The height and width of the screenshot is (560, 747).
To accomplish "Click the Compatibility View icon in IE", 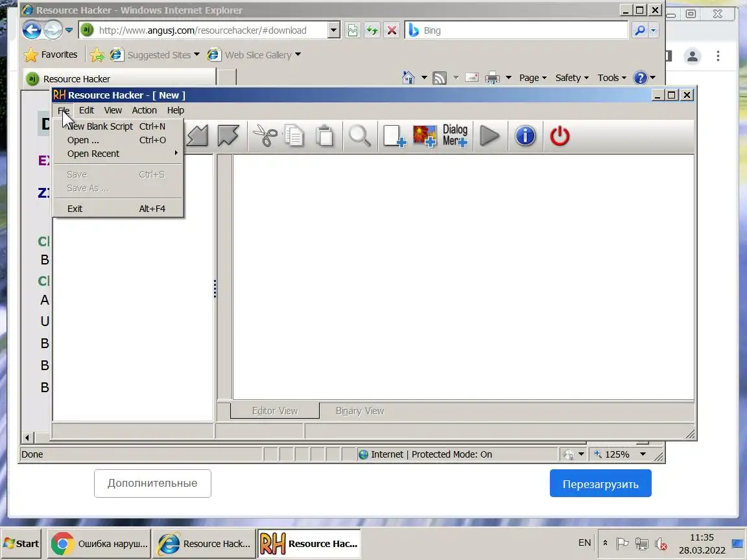I will point(353,30).
